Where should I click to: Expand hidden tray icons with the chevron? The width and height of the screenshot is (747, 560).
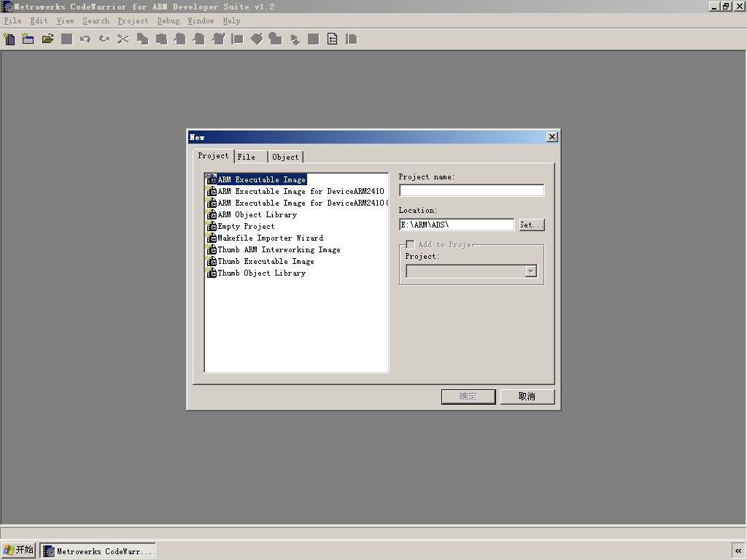[738, 551]
